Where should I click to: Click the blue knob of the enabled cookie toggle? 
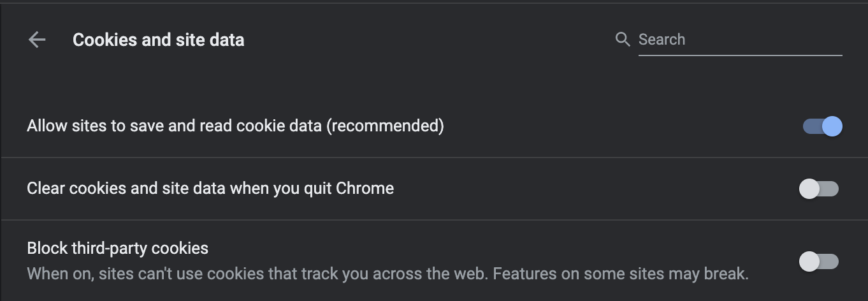pos(832,126)
